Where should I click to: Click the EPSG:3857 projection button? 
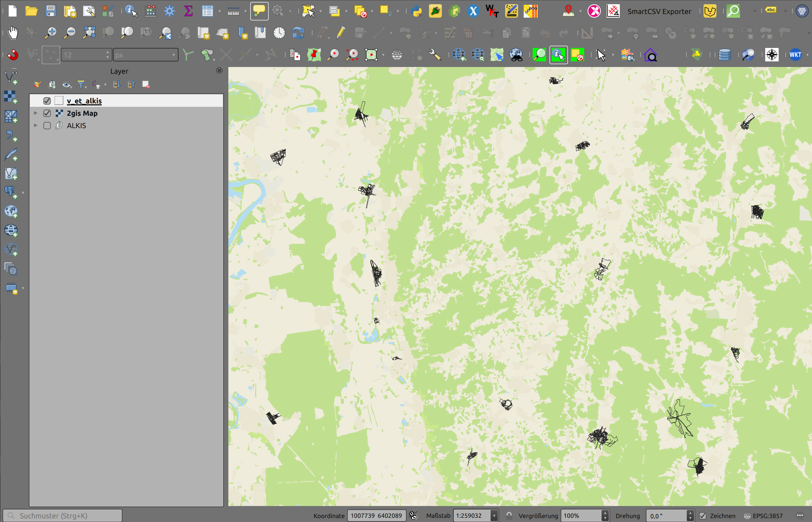(764, 516)
